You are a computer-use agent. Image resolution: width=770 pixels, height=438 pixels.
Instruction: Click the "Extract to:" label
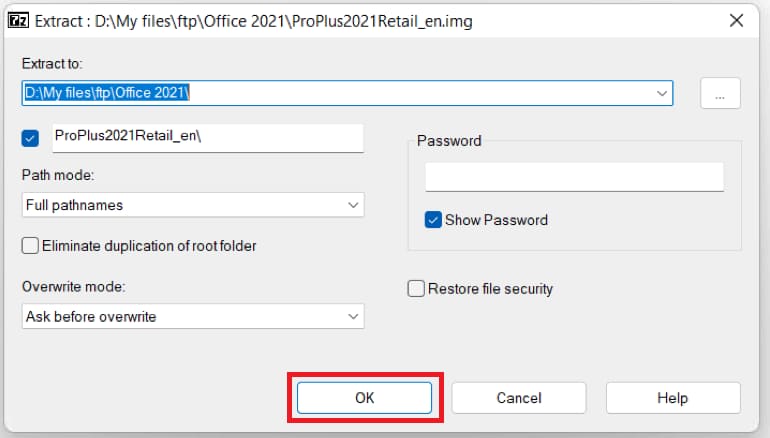[x=50, y=63]
